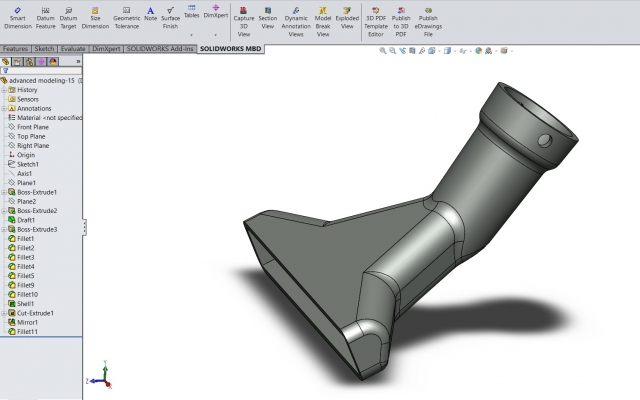Select the Smart Dimension tool
Viewport: 640px width, 400px height.
coord(18,18)
